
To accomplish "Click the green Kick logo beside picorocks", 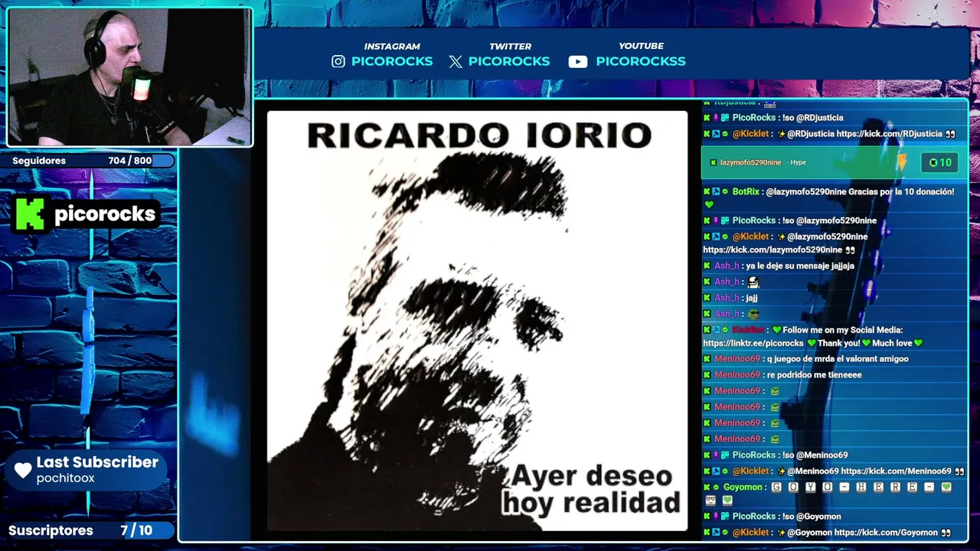I will tap(30, 214).
